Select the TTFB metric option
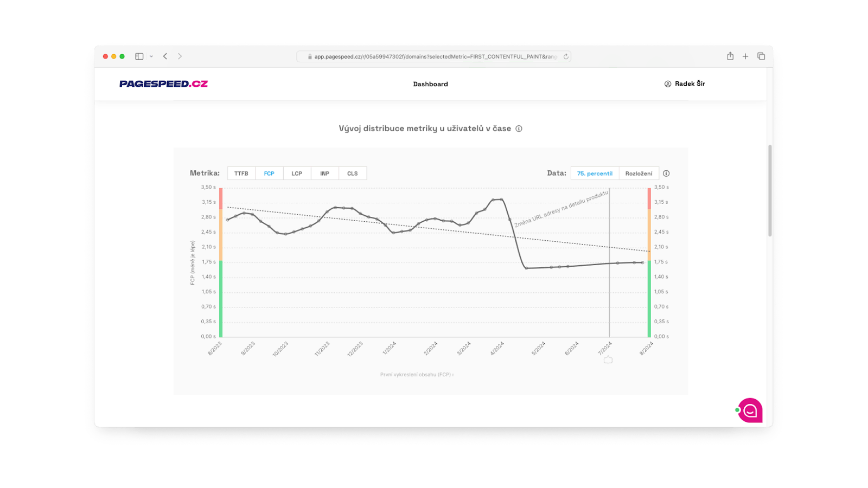868x488 pixels. [x=240, y=173]
